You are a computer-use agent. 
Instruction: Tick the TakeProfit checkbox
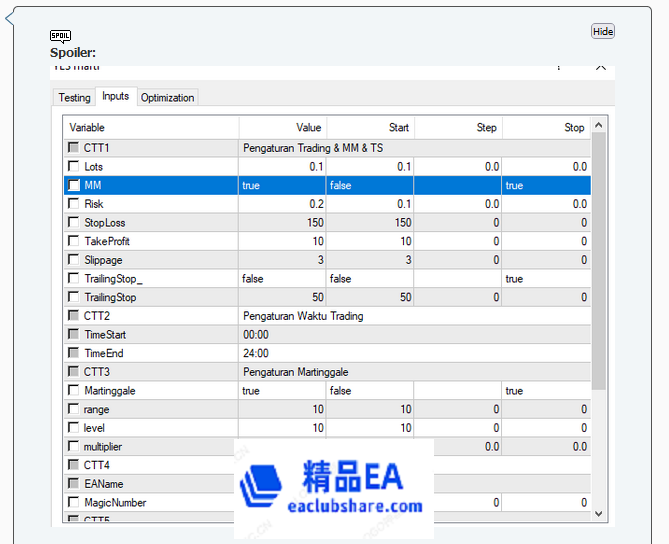[74, 242]
